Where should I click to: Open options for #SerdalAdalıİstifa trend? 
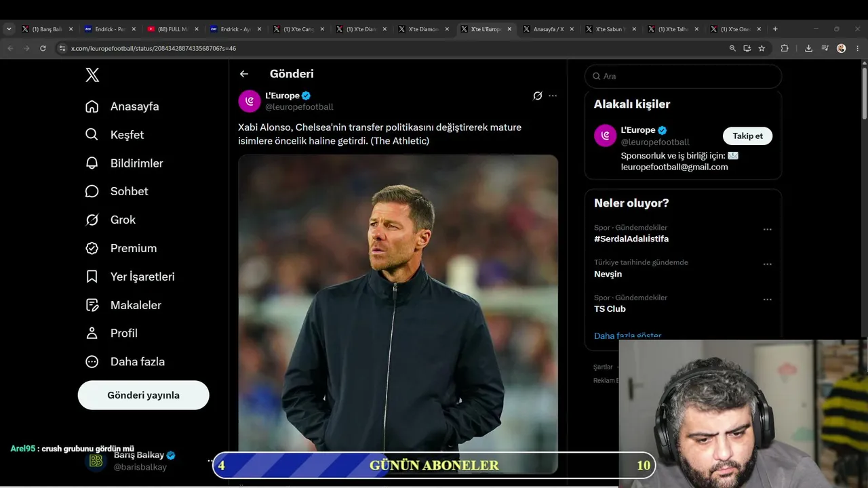click(768, 230)
